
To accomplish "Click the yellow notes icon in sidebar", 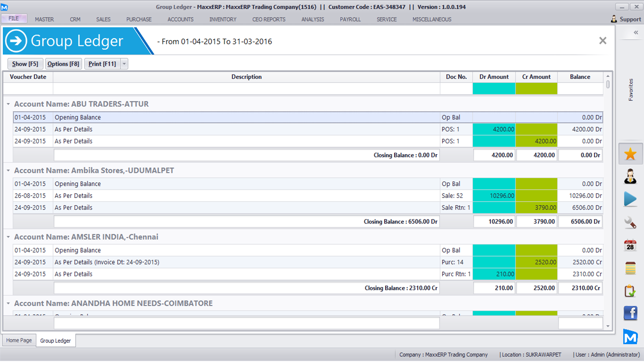I will click(630, 268).
